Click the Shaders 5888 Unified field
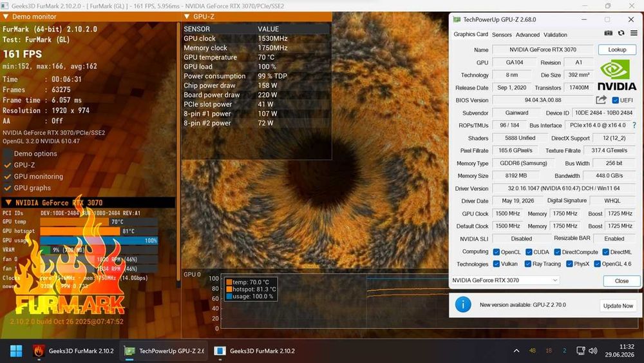 pyautogui.click(x=520, y=138)
